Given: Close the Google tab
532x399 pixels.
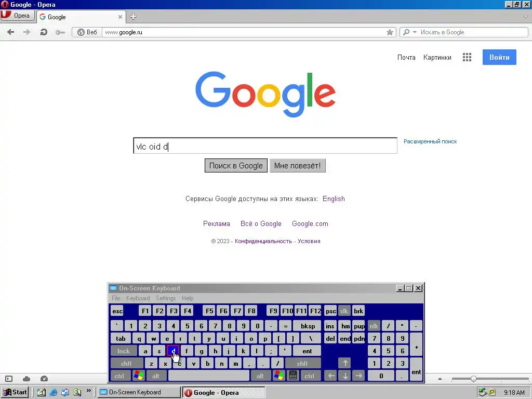Looking at the screenshot, I should (120, 17).
